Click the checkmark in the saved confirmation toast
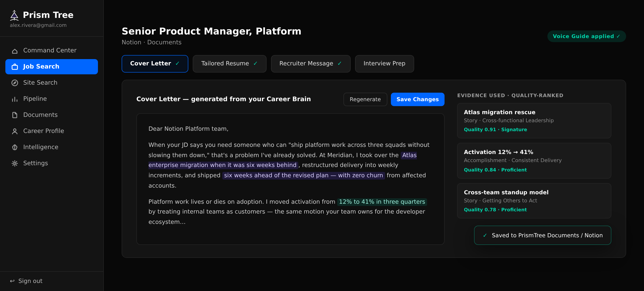 485,235
